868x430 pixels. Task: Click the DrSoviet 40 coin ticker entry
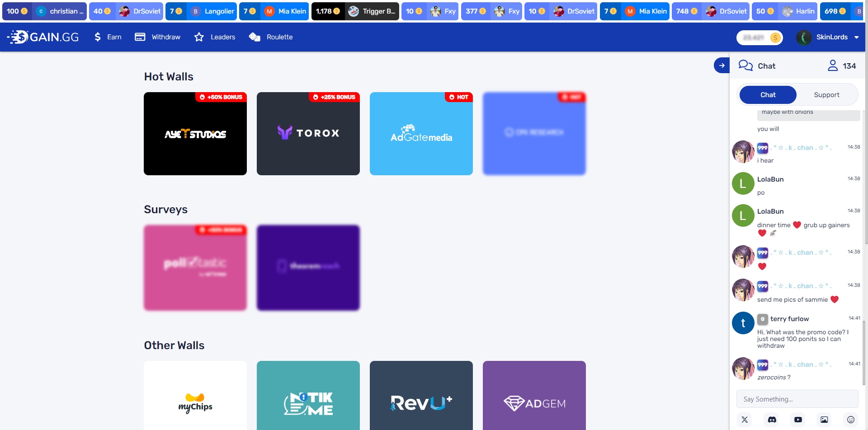(126, 11)
